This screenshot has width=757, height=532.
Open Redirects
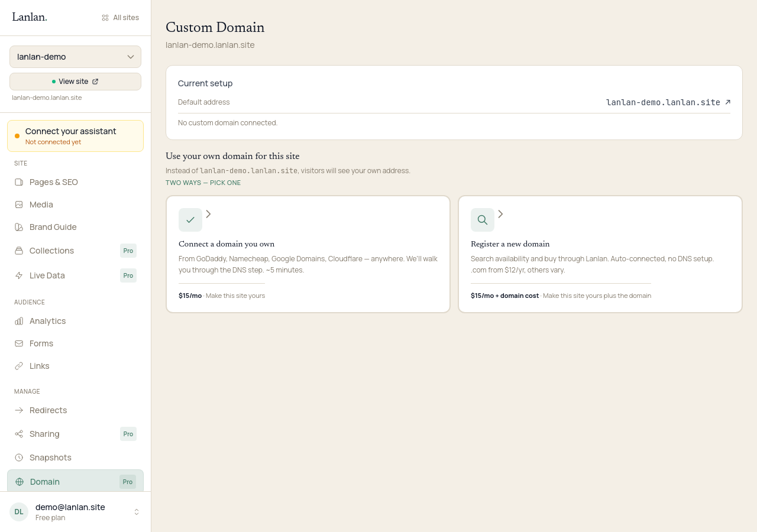click(x=75, y=410)
